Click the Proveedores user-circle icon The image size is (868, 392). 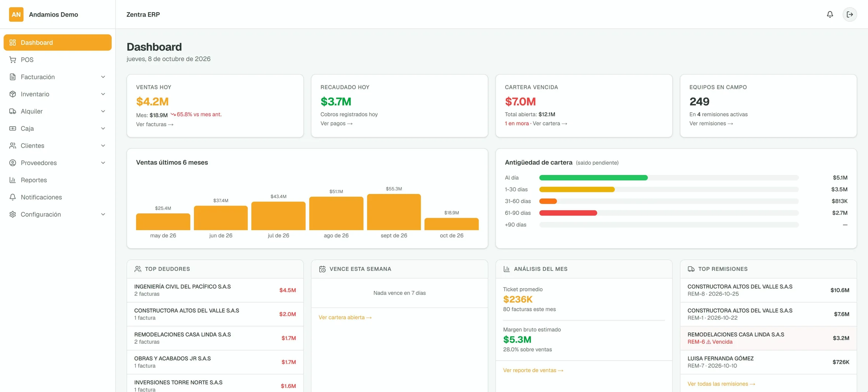tap(13, 163)
